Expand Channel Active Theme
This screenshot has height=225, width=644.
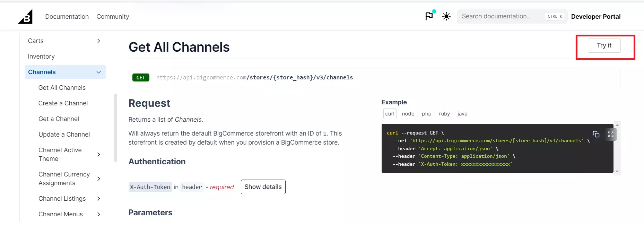(x=99, y=154)
